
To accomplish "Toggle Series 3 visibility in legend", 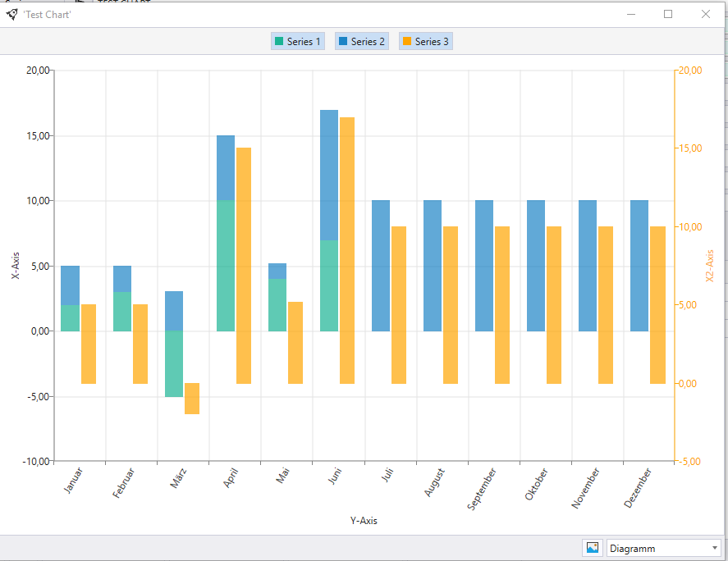I will (426, 41).
